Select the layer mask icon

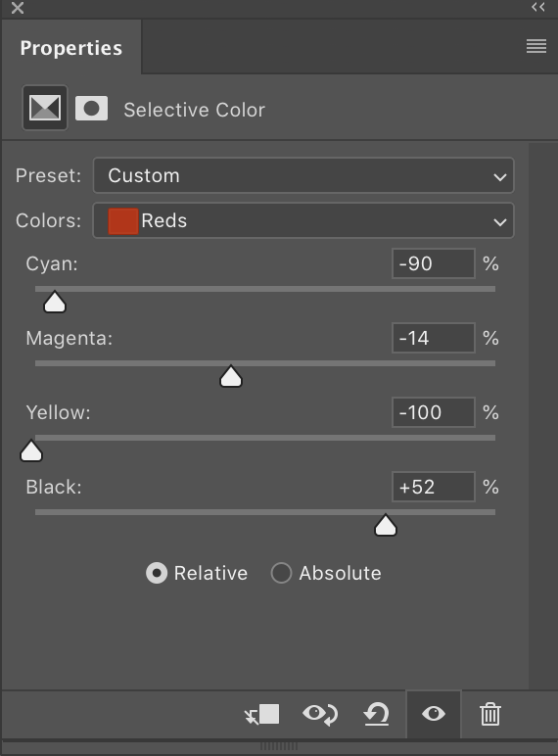[92, 108]
